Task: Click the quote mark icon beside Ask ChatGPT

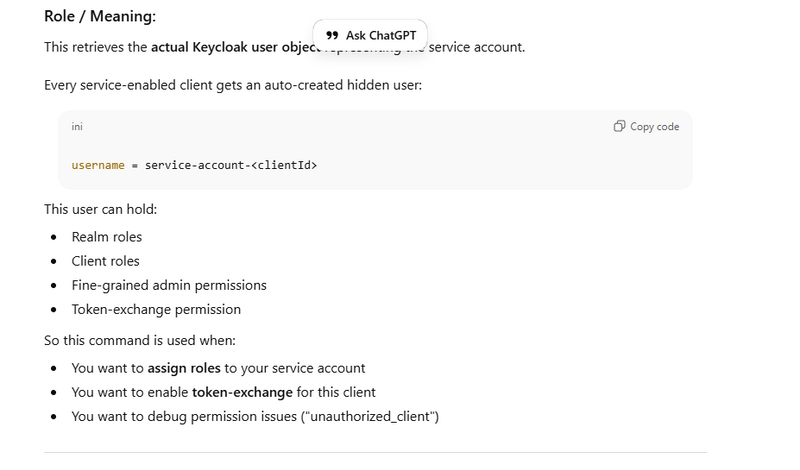Action: coord(332,35)
